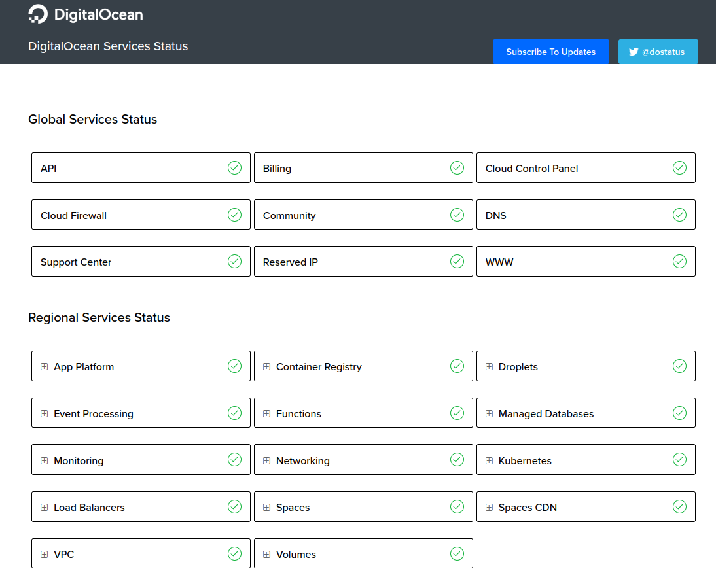Click the App Platform status checkmark
This screenshot has width=716, height=588.
(x=234, y=366)
